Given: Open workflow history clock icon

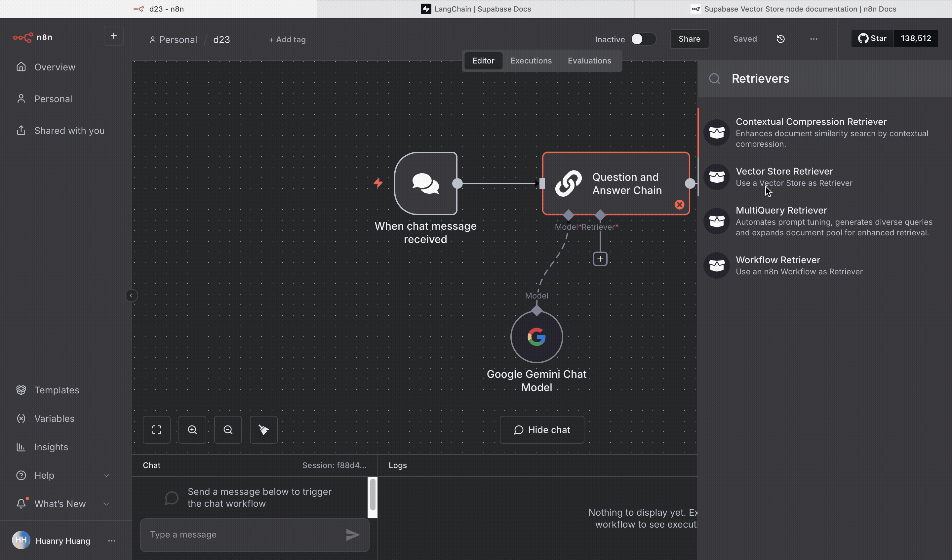Looking at the screenshot, I should point(780,39).
